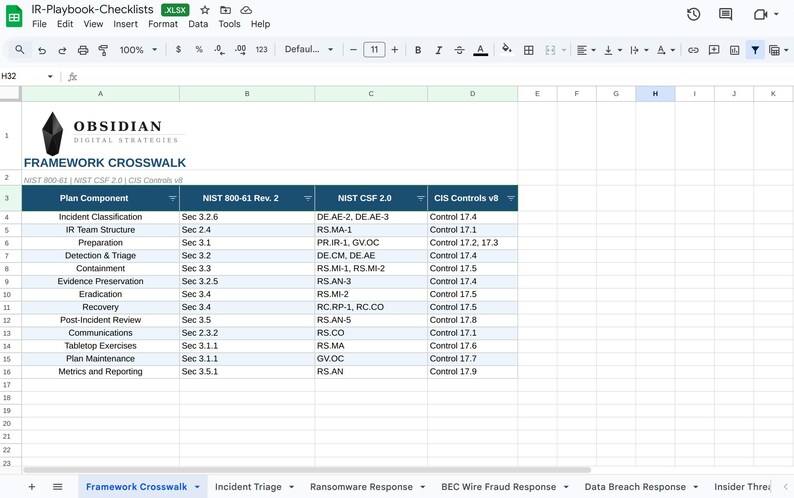This screenshot has height=498, width=794.
Task: Print the spreadsheet
Action: point(83,50)
